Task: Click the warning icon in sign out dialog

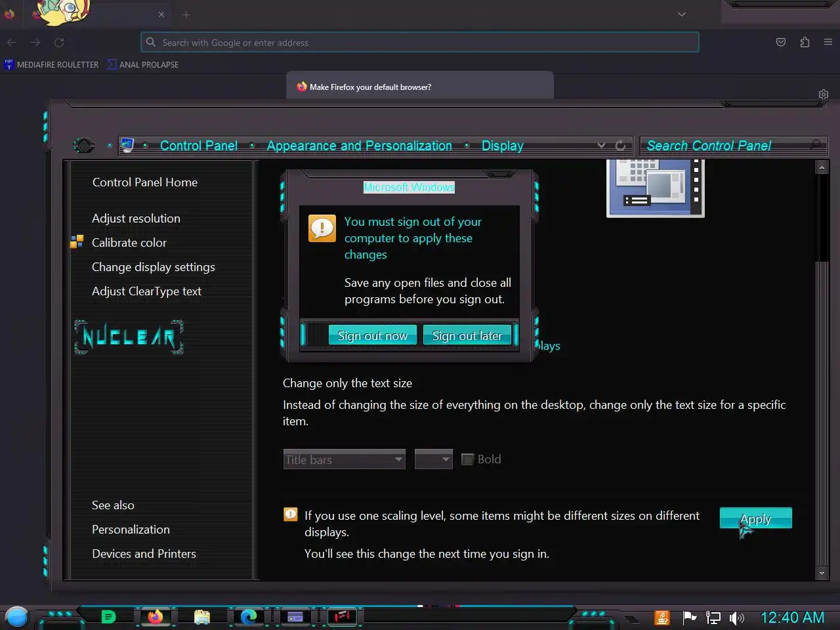Action: [322, 228]
